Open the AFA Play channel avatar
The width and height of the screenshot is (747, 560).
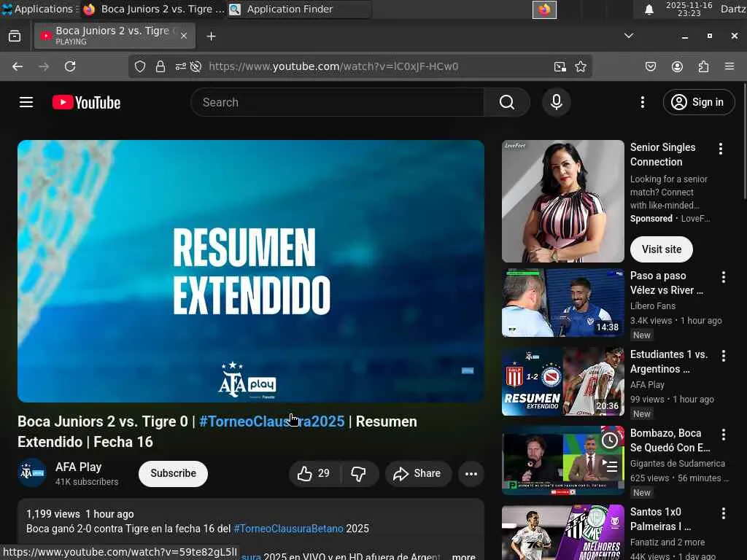[x=32, y=472]
